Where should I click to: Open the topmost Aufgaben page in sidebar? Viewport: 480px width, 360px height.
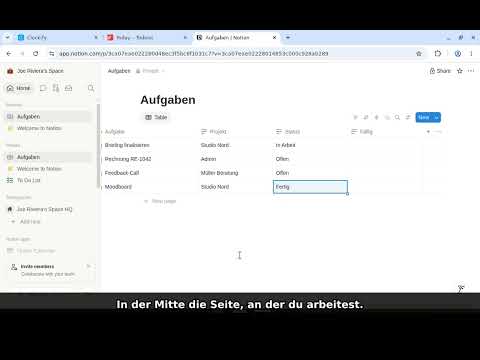[48, 116]
